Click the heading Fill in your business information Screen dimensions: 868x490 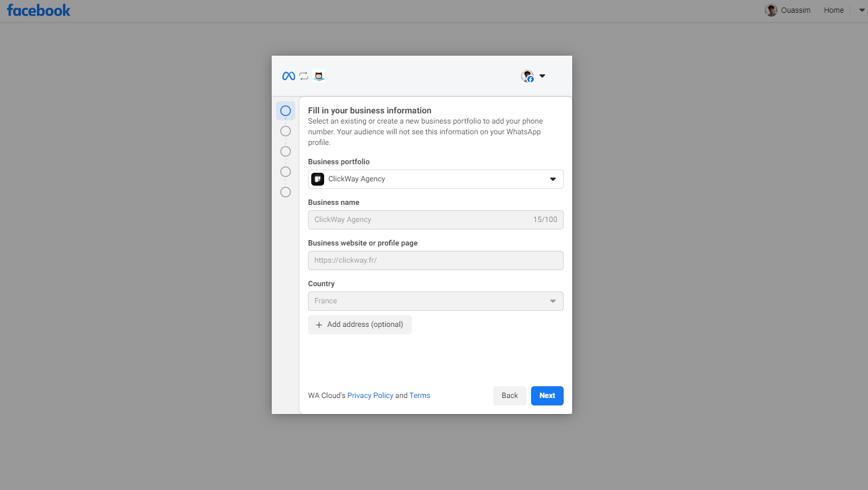pos(370,110)
